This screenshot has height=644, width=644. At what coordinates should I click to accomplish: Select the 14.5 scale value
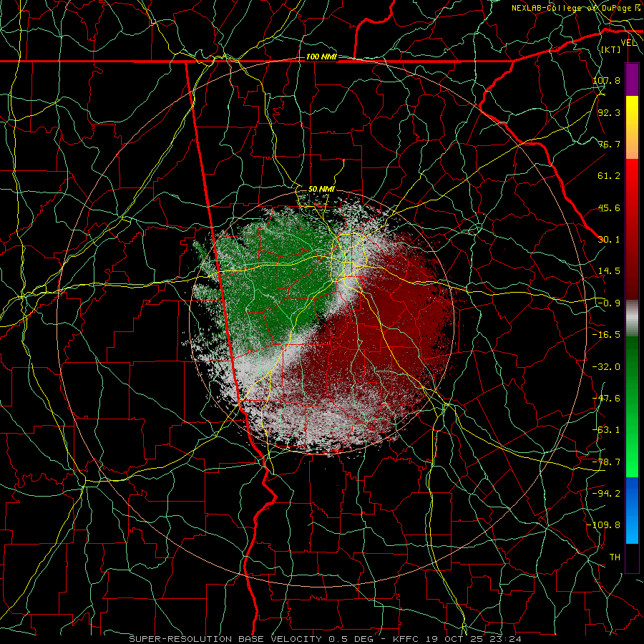(x=609, y=271)
